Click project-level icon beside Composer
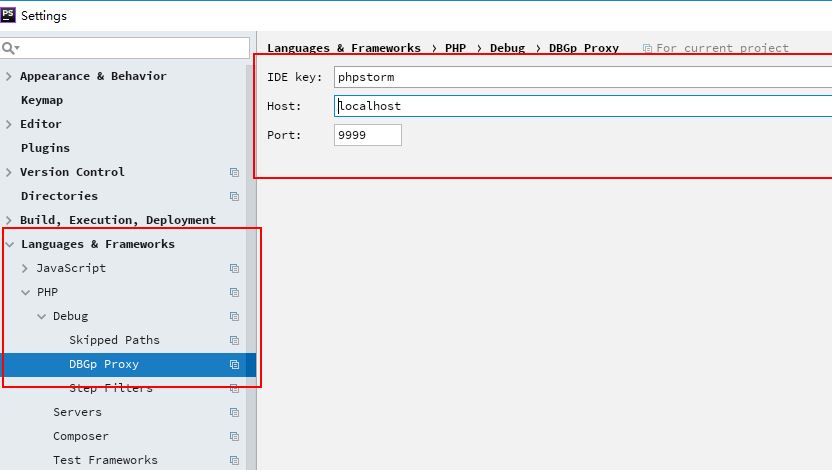Screen dimensions: 832x470 point(234,436)
